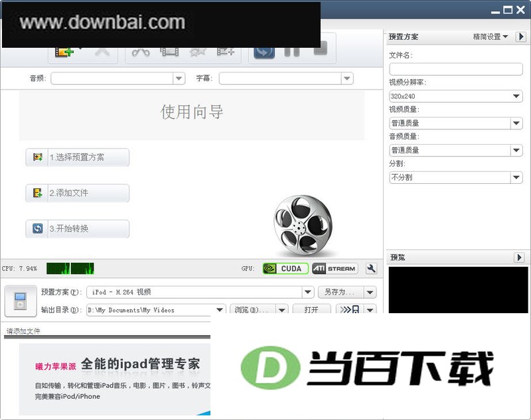Click the 文件名 input field
Image resolution: width=531 pixels, height=420 pixels.
point(456,69)
